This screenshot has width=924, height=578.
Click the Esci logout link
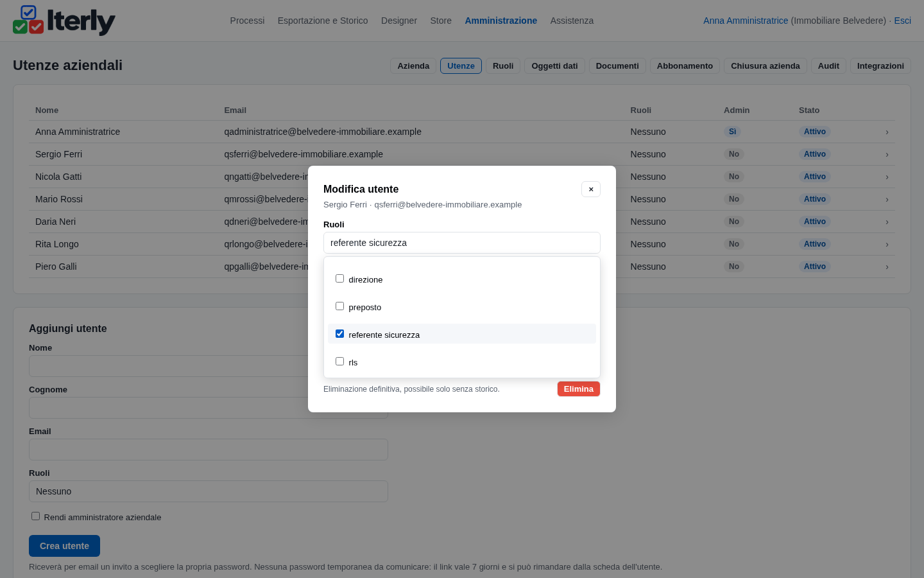(x=902, y=21)
